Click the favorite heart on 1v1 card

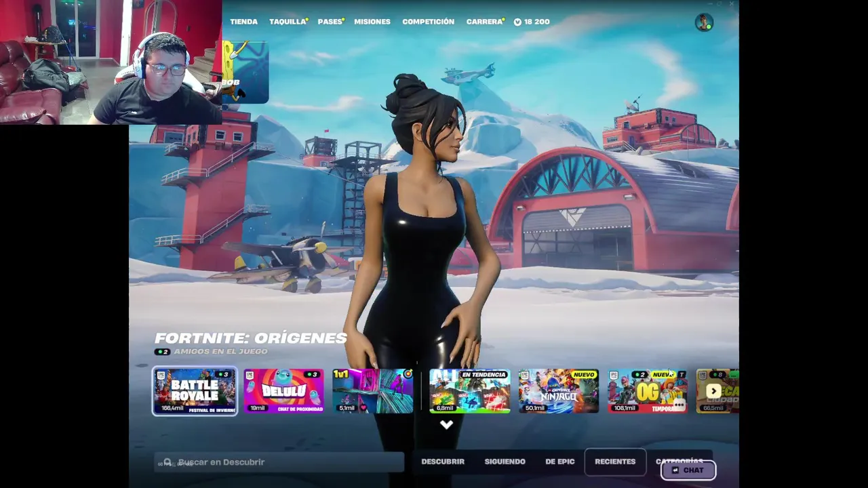click(x=363, y=407)
